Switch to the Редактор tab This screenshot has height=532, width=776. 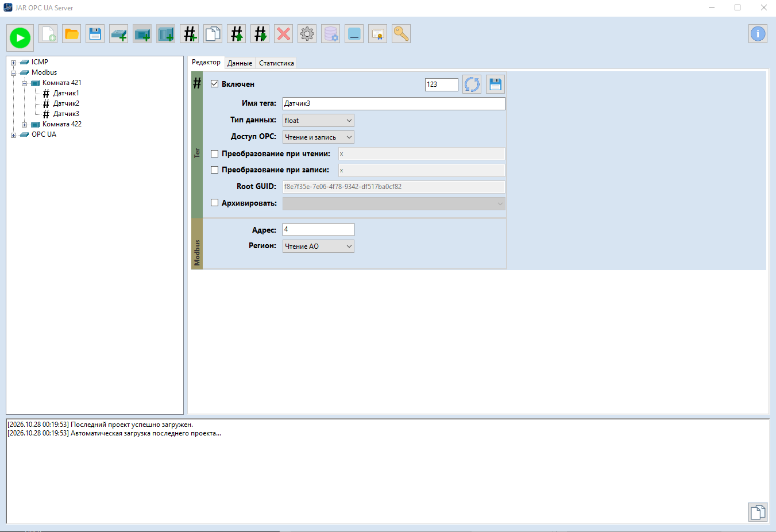tap(206, 63)
